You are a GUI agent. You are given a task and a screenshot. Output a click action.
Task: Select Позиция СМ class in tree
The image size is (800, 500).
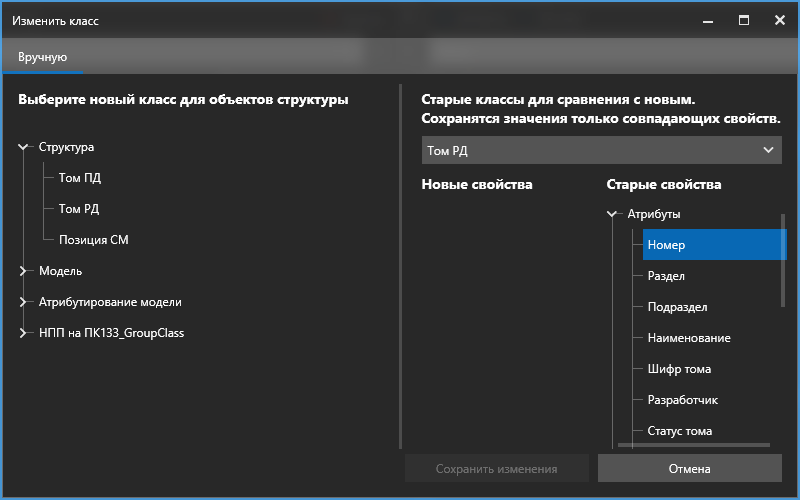pos(93,240)
